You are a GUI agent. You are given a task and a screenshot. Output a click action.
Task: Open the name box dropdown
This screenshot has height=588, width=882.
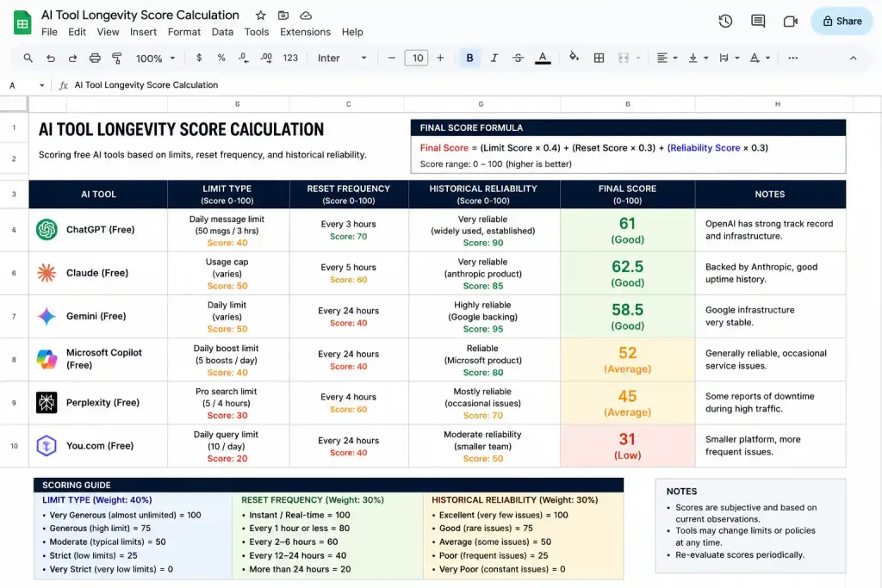(x=41, y=85)
